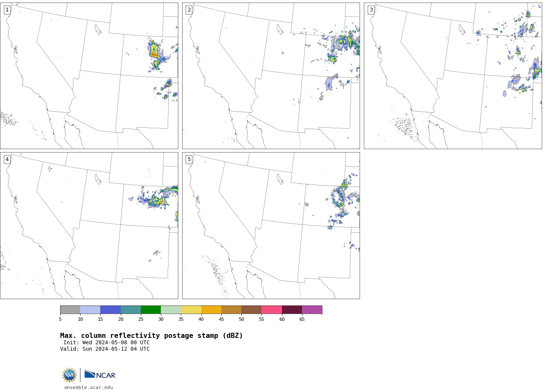
Task: Click the panel number 2 label box
Action: (189, 10)
